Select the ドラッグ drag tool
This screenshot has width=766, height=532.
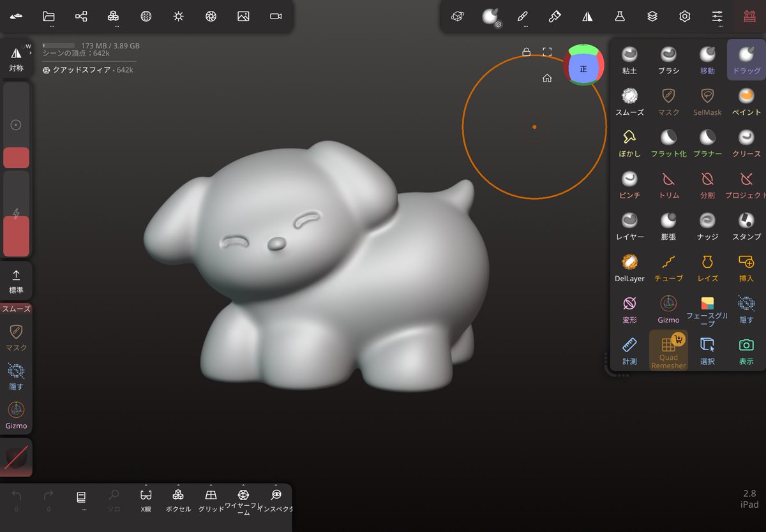pyautogui.click(x=746, y=60)
